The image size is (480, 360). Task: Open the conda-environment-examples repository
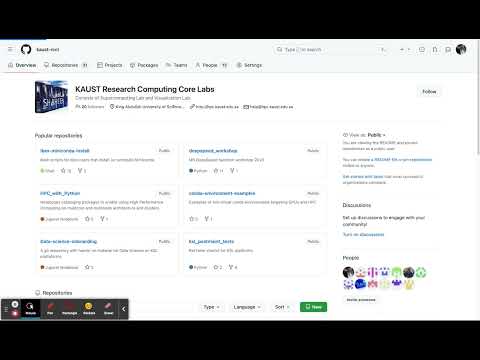(x=222, y=193)
